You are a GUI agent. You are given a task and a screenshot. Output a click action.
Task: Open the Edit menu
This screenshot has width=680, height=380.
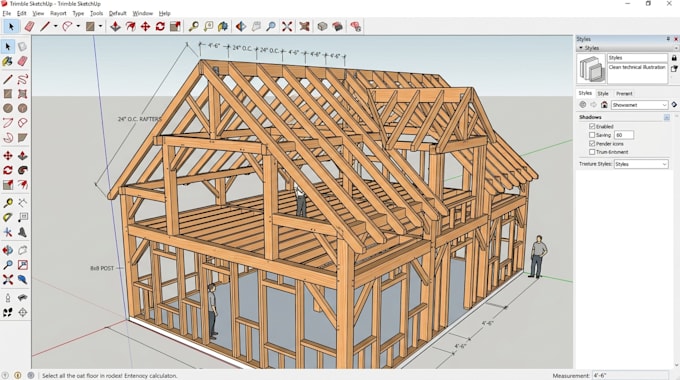(x=21, y=13)
